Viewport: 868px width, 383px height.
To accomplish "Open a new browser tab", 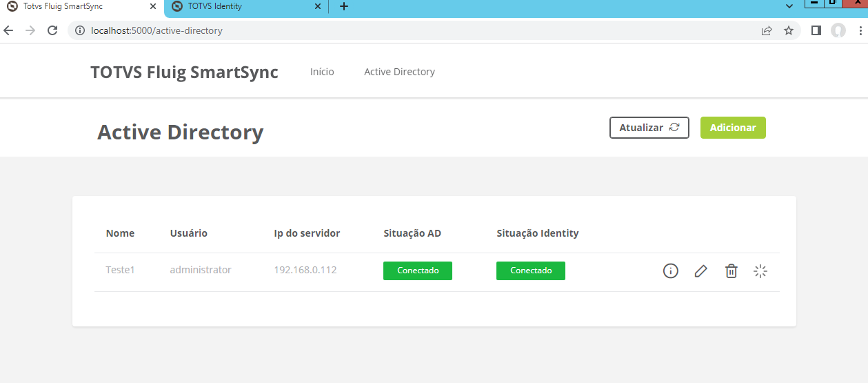I will (344, 7).
